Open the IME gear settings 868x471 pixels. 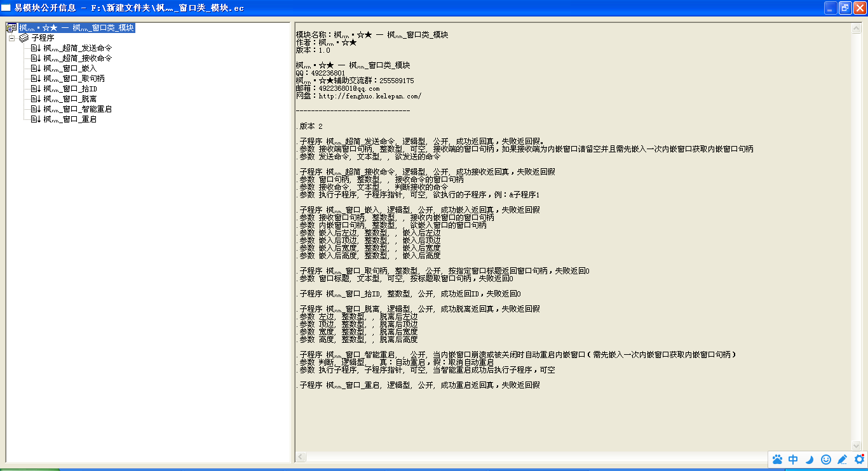(859, 460)
